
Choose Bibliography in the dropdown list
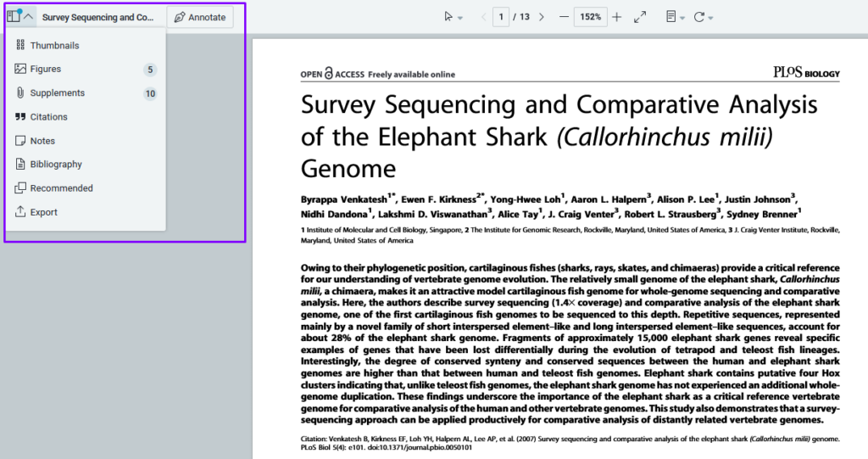click(56, 165)
